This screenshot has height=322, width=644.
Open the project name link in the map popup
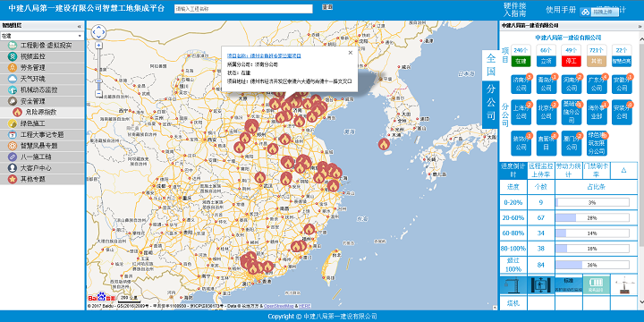click(264, 55)
